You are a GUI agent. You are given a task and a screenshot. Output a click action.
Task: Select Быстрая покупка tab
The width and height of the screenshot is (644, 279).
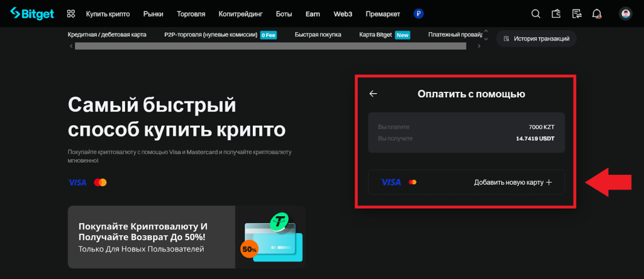[318, 35]
